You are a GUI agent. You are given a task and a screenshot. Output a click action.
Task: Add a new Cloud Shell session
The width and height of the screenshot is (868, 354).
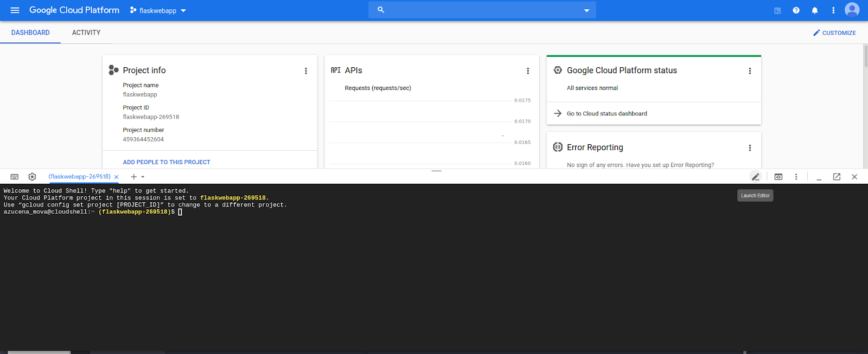(x=133, y=177)
